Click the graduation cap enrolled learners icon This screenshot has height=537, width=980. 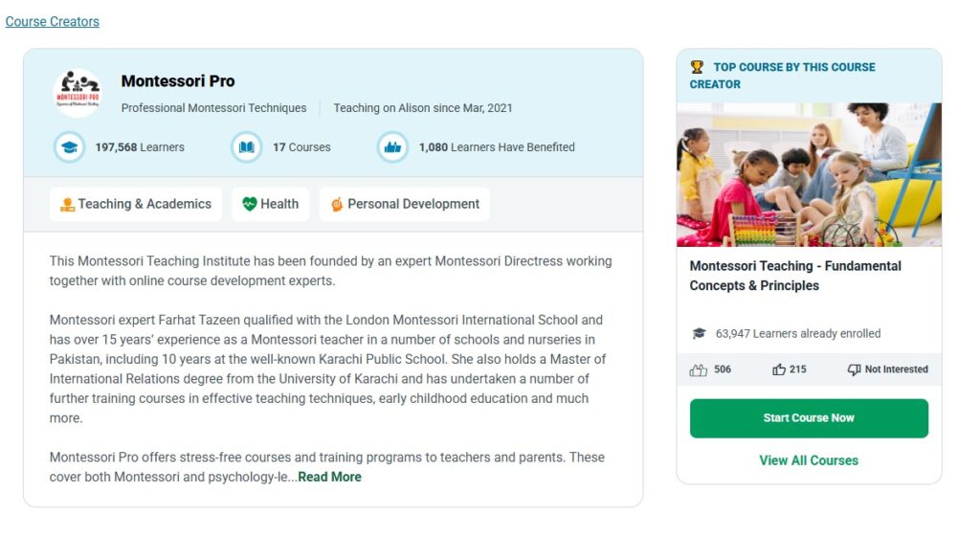point(699,333)
